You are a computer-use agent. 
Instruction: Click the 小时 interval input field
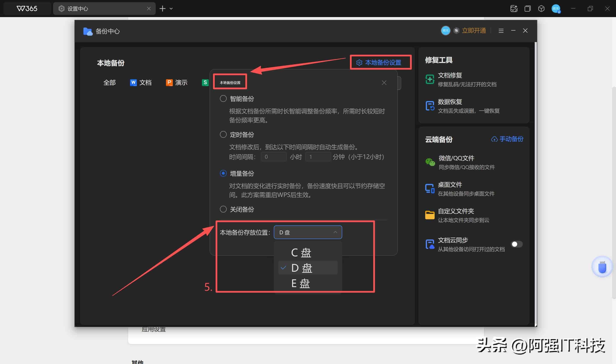(x=274, y=157)
